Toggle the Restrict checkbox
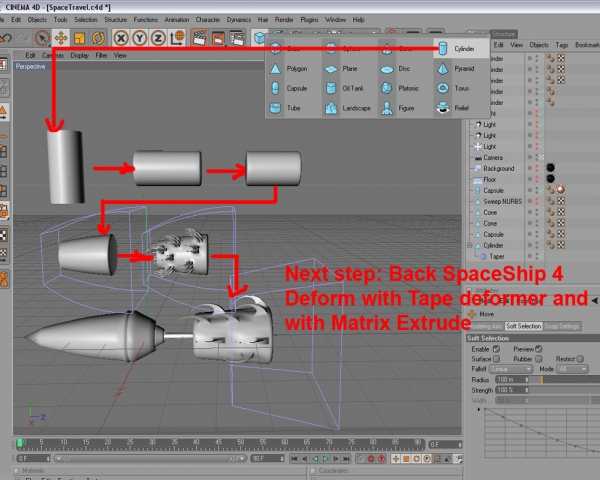The height and width of the screenshot is (480, 600). [x=580, y=359]
